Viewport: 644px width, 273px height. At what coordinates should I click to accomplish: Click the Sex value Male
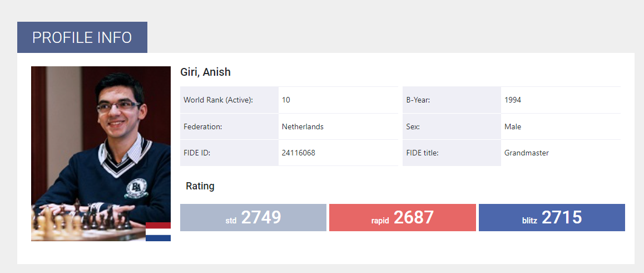[x=513, y=127]
